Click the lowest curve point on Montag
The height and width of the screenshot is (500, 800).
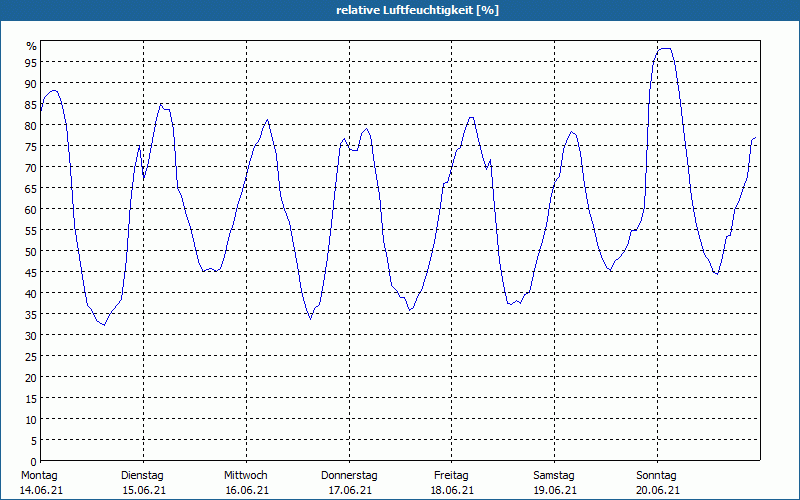[x=103, y=325]
